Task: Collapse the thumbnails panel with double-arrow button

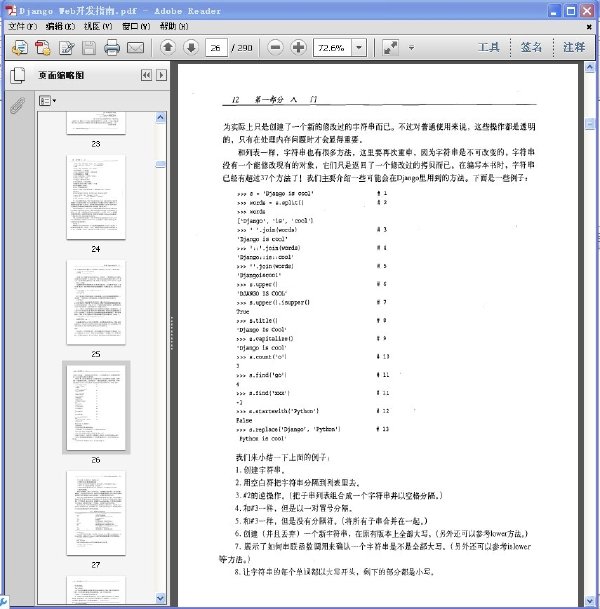Action: pos(146,75)
